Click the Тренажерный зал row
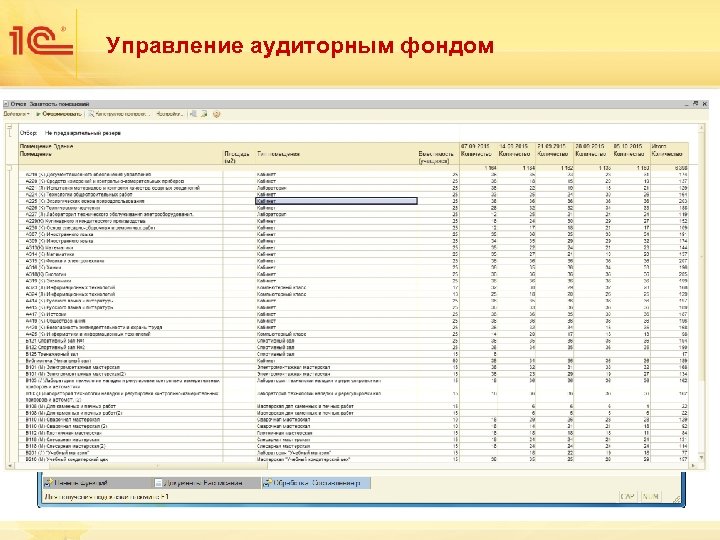Screen dimensions: 720x540 pos(354,354)
